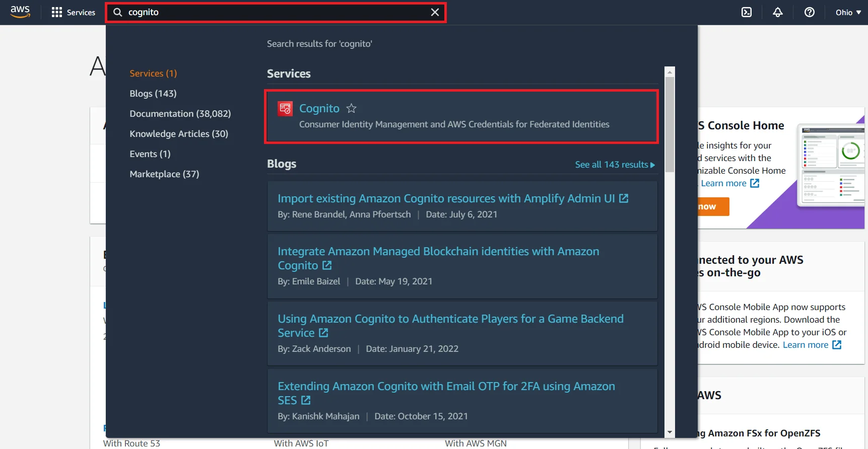Open Email OTP for 2FA blog
Viewport: 868px width, 449px height.
pyautogui.click(x=446, y=393)
